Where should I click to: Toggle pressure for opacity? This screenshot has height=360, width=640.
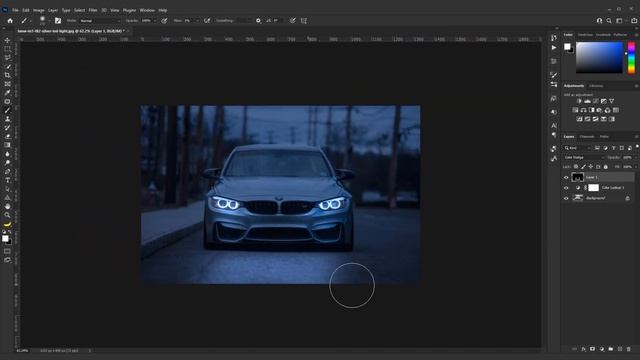pos(164,21)
